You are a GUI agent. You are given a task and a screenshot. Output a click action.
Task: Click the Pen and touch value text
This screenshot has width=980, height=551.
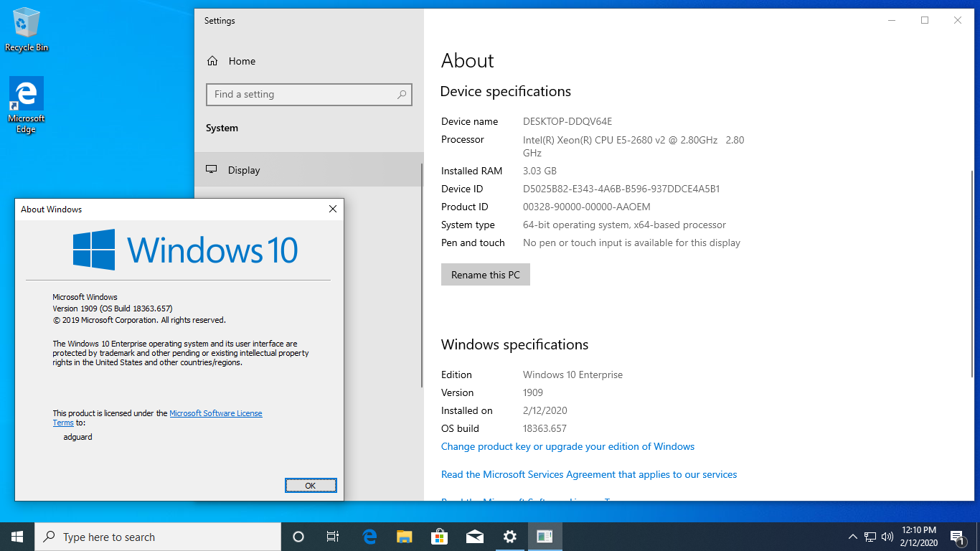[x=631, y=242]
